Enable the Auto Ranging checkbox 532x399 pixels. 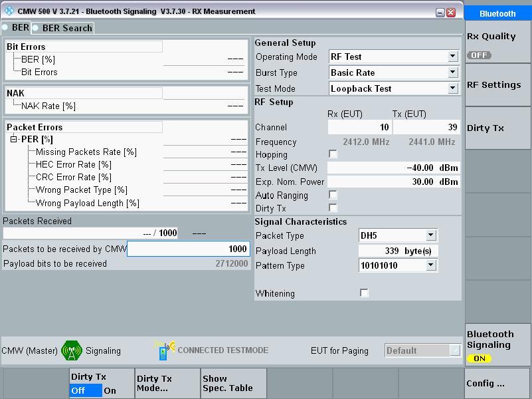click(x=333, y=195)
